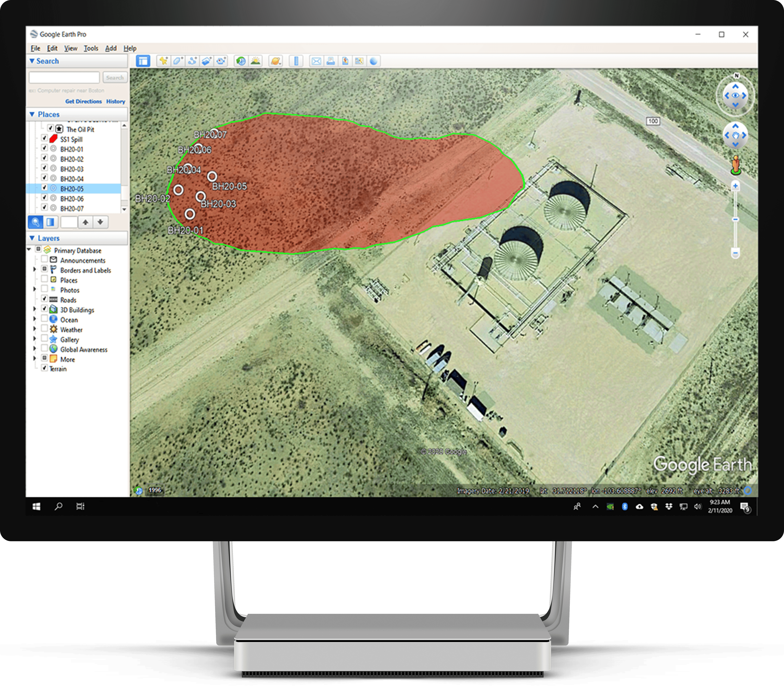Uncheck the BH20-01 checkbox
This screenshot has height=687, width=784.
coord(44,148)
